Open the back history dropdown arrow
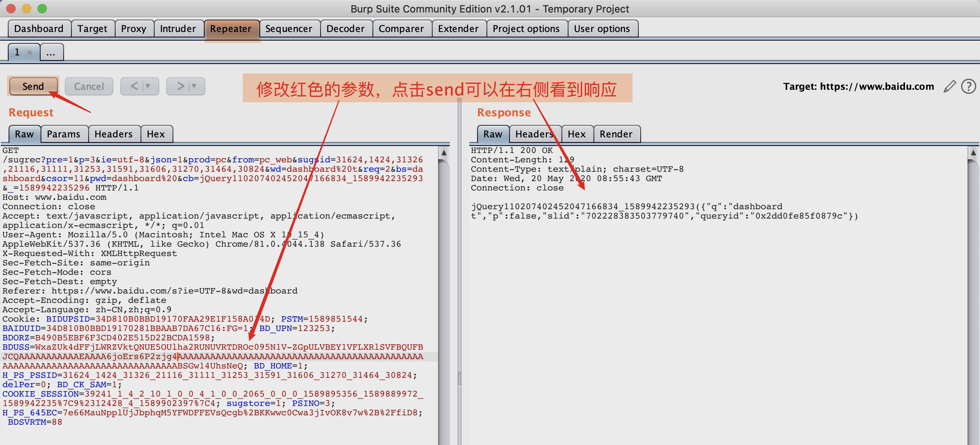 pos(148,86)
